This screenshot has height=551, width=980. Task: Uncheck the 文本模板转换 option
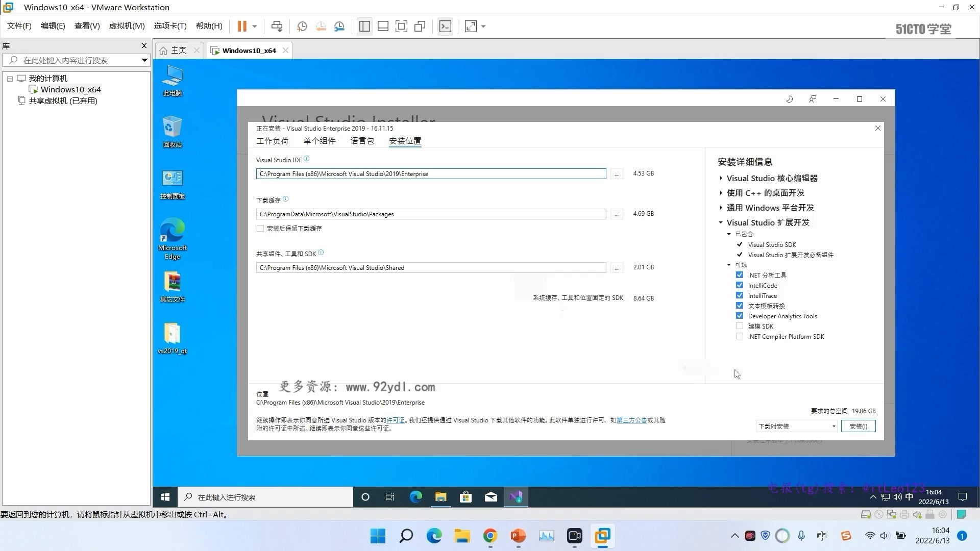[740, 306]
